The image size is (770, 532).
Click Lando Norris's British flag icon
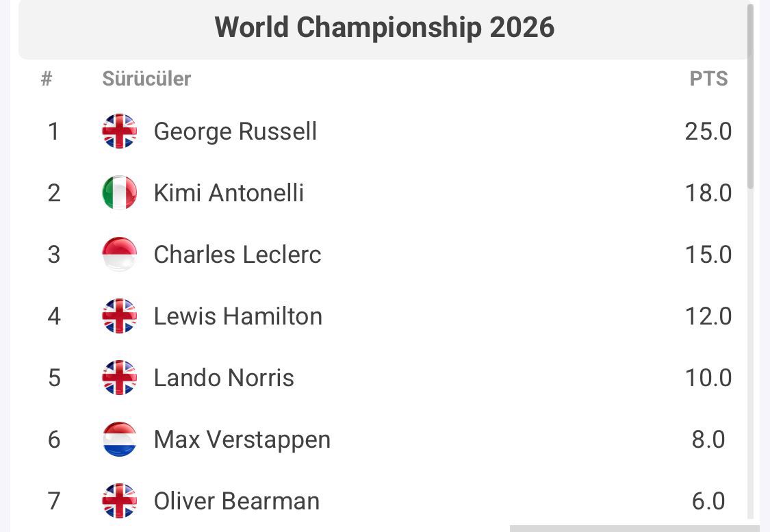coord(119,377)
